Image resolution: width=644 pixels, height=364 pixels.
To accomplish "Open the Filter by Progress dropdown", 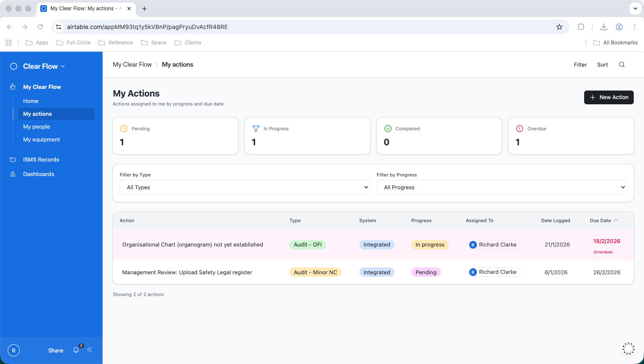I will pos(502,188).
